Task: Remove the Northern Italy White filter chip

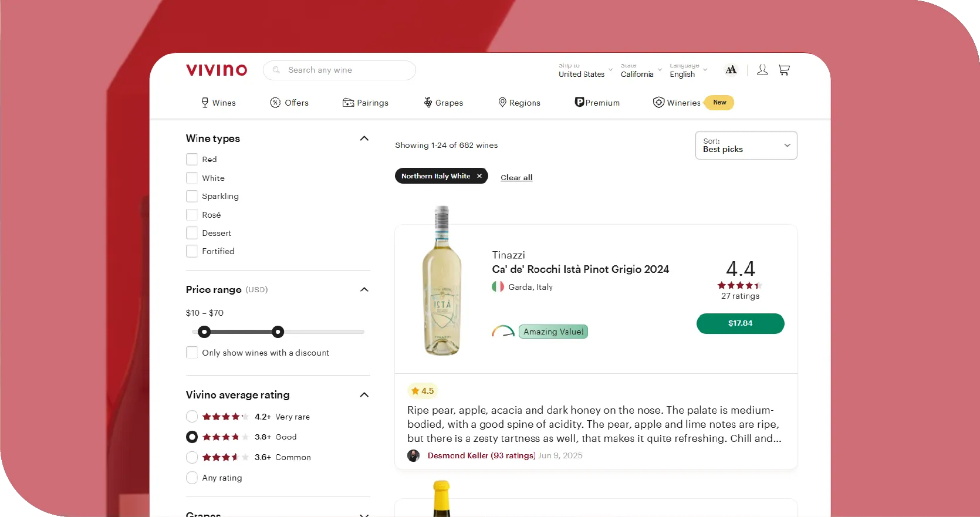Action: (479, 176)
